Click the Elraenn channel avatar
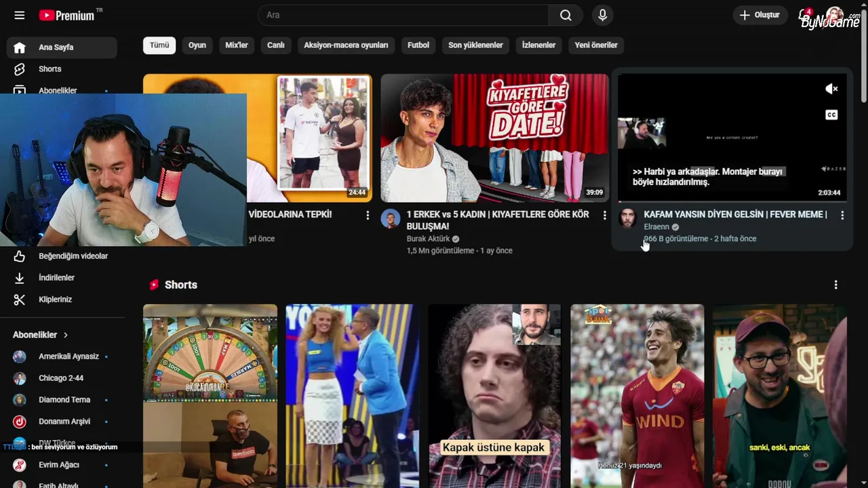The width and height of the screenshot is (868, 488). pos(627,218)
